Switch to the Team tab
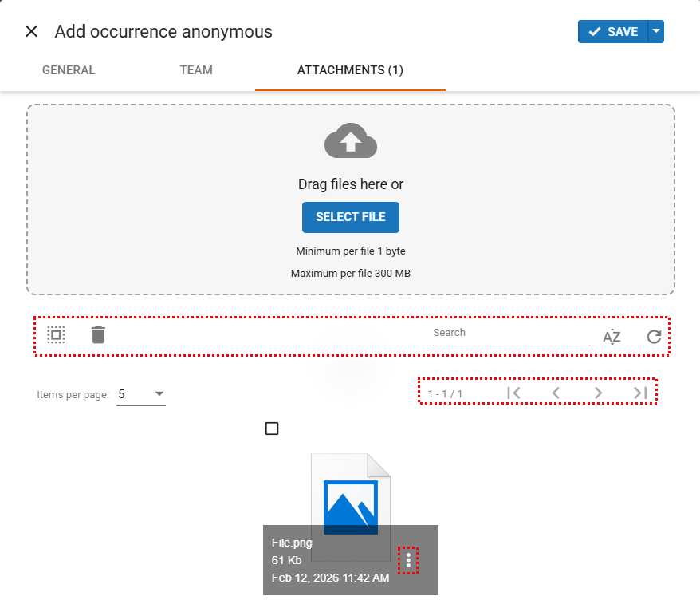 coord(196,70)
